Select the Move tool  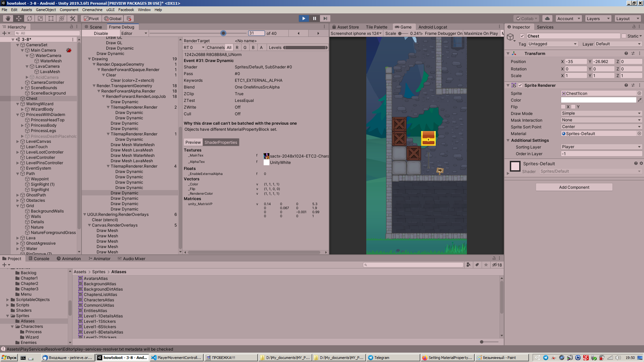[x=18, y=18]
